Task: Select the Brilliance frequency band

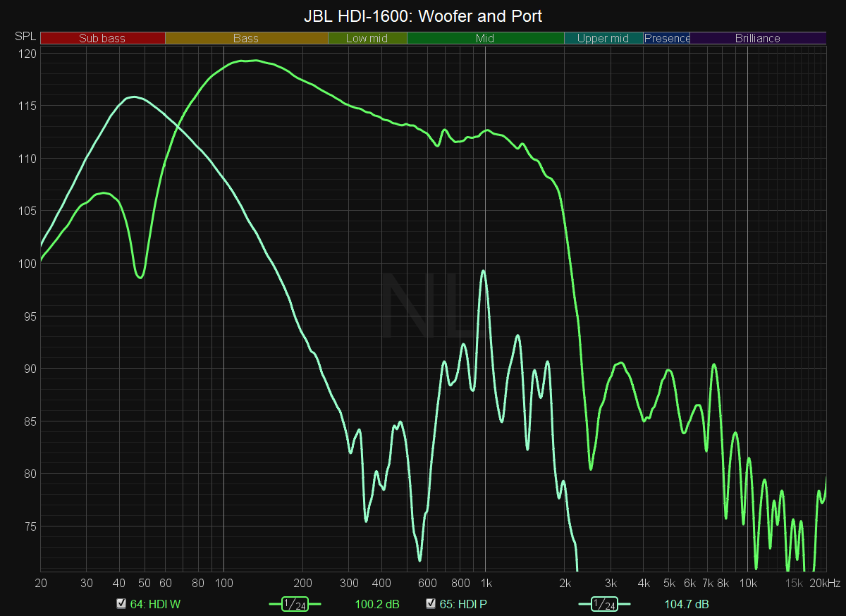Action: click(x=758, y=38)
